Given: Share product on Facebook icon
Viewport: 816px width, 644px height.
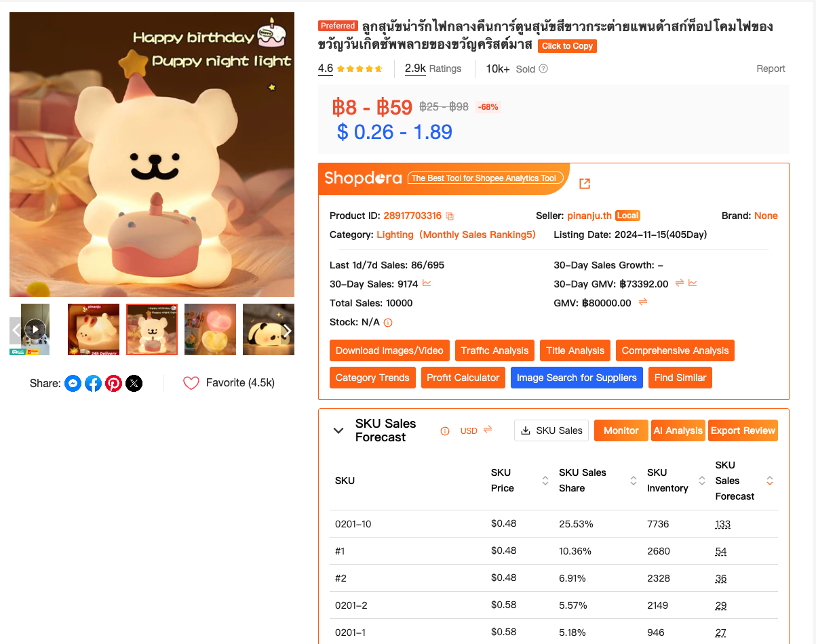Looking at the screenshot, I should pyautogui.click(x=93, y=384).
